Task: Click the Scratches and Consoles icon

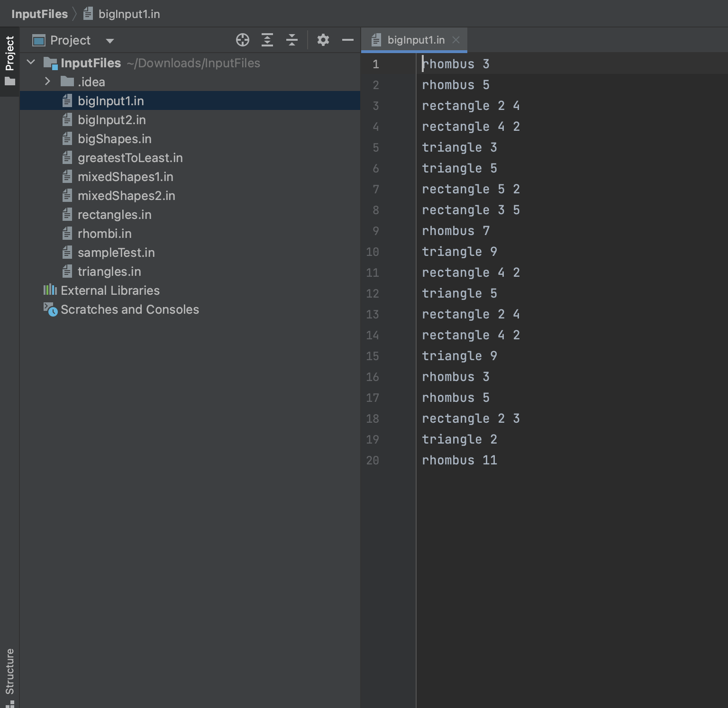Action: coord(50,309)
